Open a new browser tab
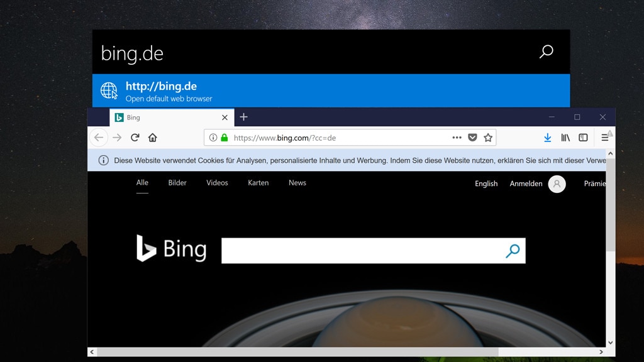This screenshot has height=362, width=644. tap(243, 118)
